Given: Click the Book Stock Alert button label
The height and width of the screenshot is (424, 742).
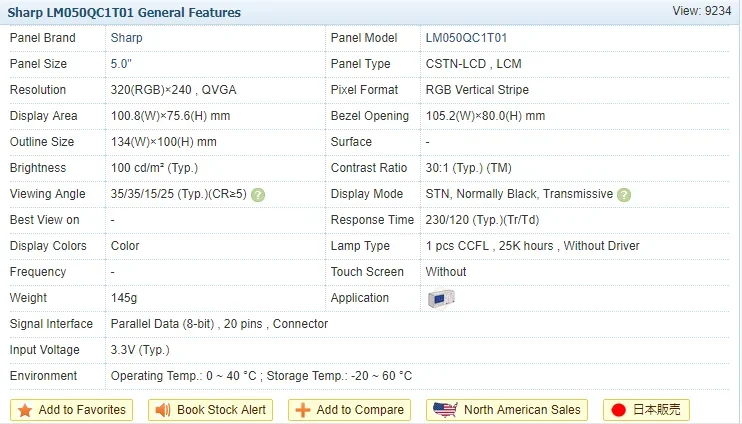Looking at the screenshot, I should 221,409.
